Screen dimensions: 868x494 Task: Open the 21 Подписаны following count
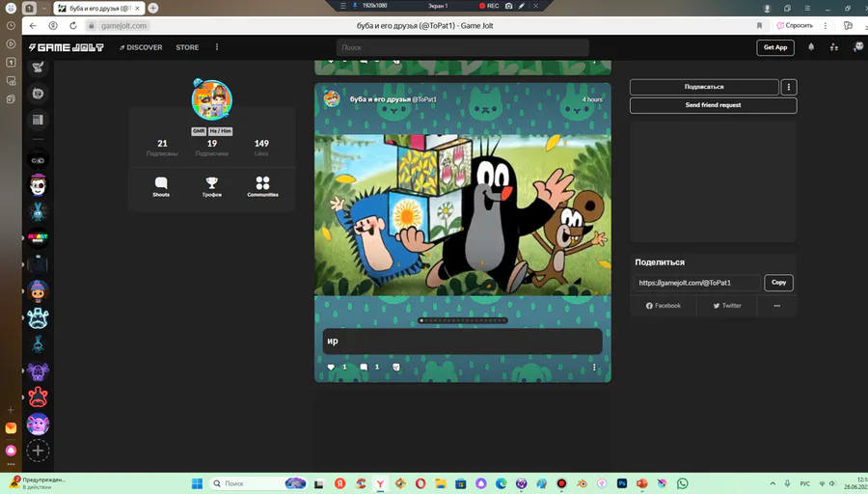(x=162, y=148)
